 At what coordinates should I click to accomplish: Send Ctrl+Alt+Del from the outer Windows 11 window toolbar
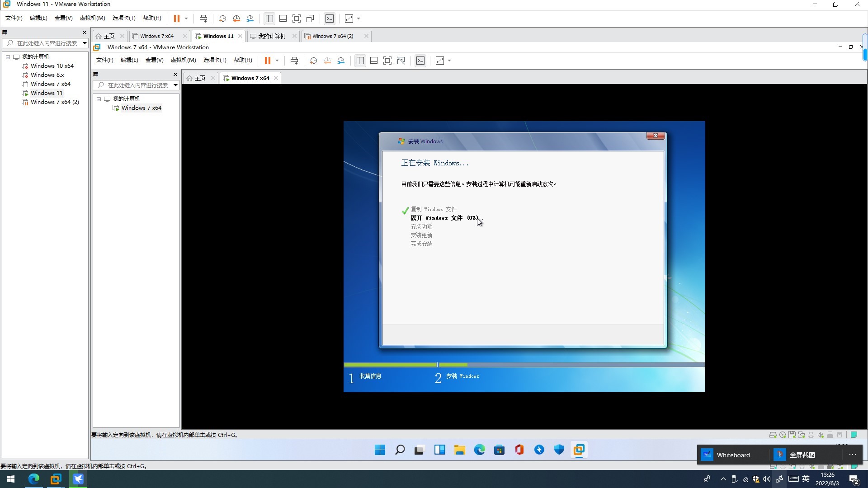coord(203,19)
